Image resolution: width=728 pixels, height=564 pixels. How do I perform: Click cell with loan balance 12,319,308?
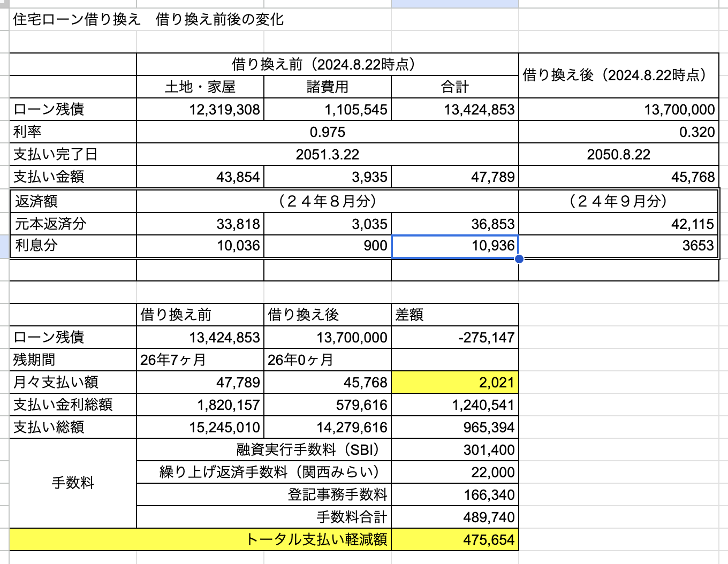(x=200, y=109)
